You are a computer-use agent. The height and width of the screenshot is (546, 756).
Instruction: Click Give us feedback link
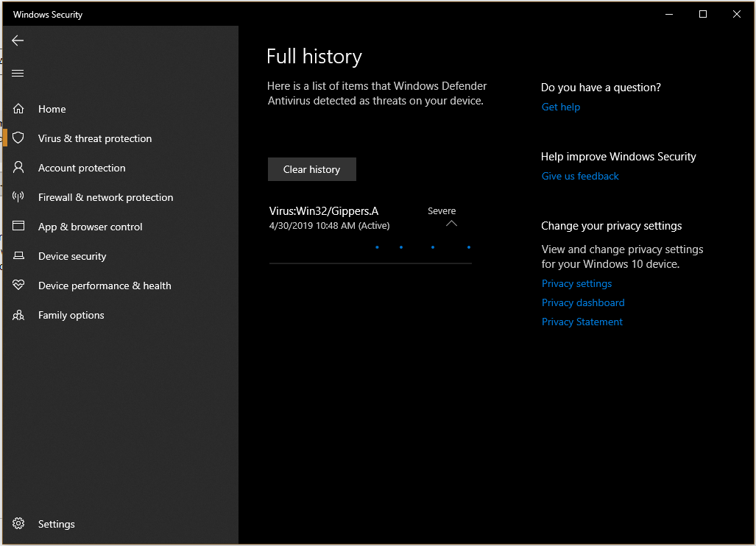tap(580, 176)
